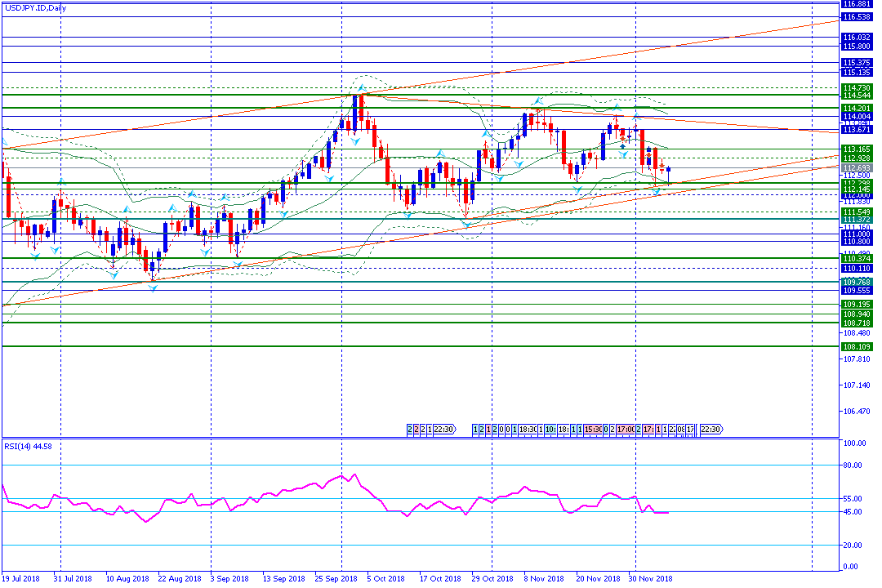
Task: Click the 10 Aug 2018 date label
Action: click(x=127, y=578)
